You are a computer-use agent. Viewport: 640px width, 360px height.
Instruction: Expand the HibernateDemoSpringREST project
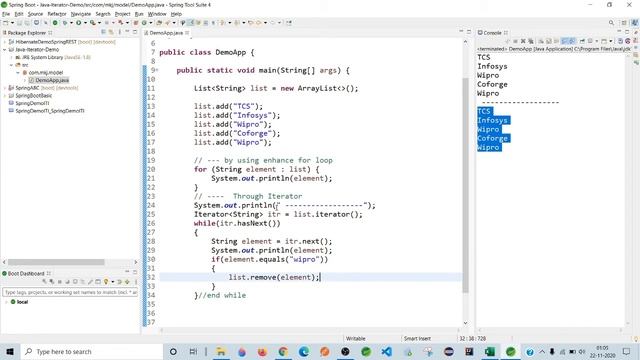pyautogui.click(x=4, y=42)
